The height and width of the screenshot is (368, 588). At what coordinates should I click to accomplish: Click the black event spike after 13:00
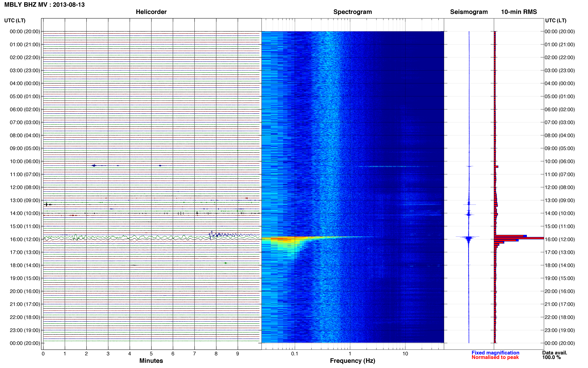click(x=47, y=204)
